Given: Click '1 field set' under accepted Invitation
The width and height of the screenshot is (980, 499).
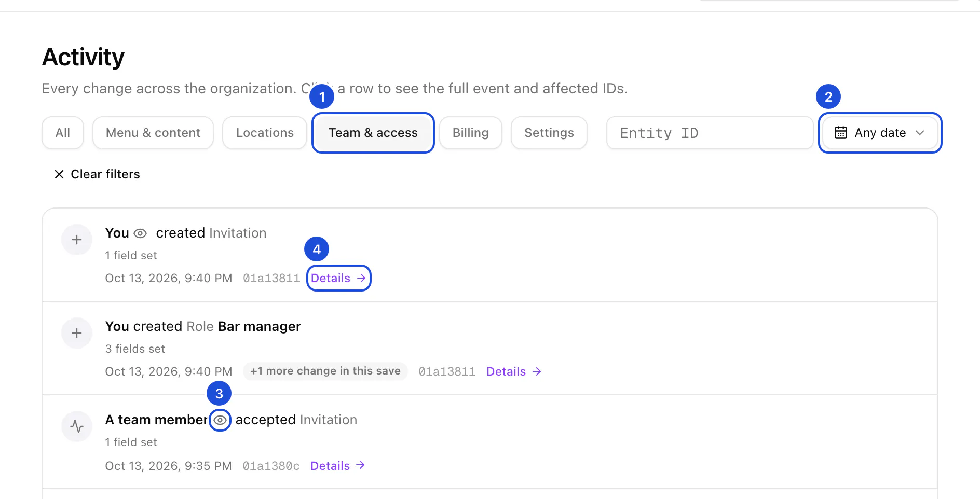Looking at the screenshot, I should [131, 442].
